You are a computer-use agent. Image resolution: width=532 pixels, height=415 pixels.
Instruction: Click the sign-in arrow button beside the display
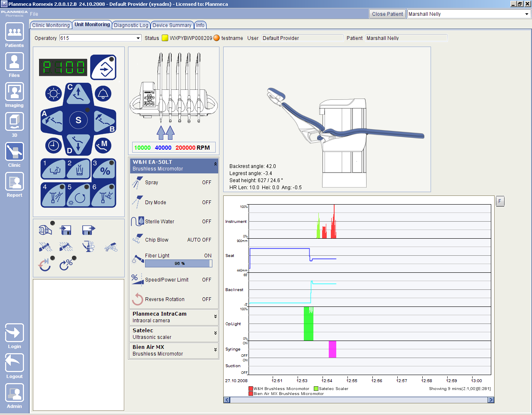tap(103, 67)
